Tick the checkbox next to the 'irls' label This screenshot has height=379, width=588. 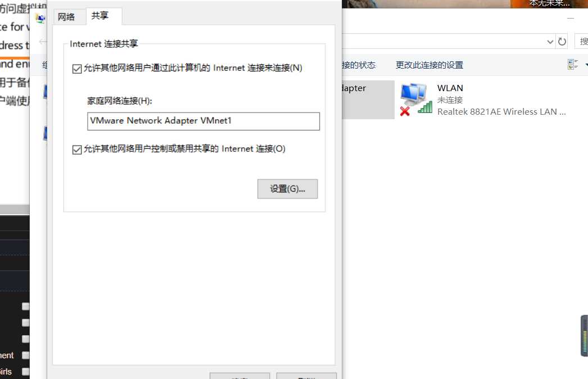(x=25, y=372)
